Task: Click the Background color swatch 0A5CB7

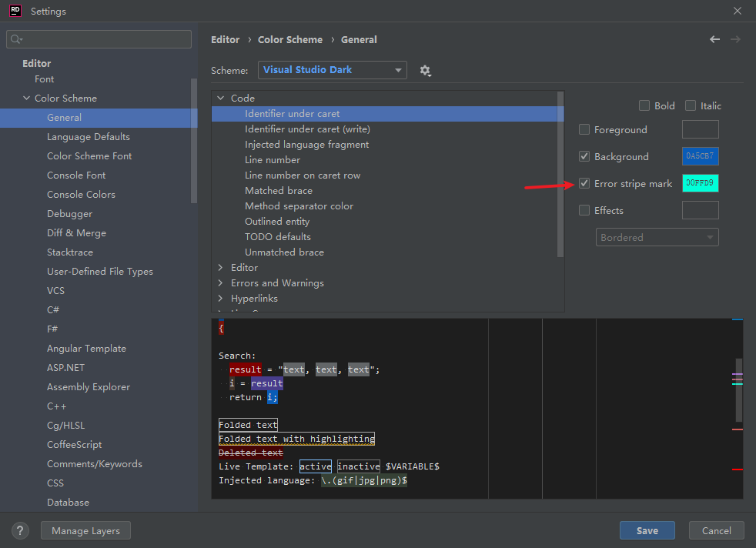Action: pos(700,156)
